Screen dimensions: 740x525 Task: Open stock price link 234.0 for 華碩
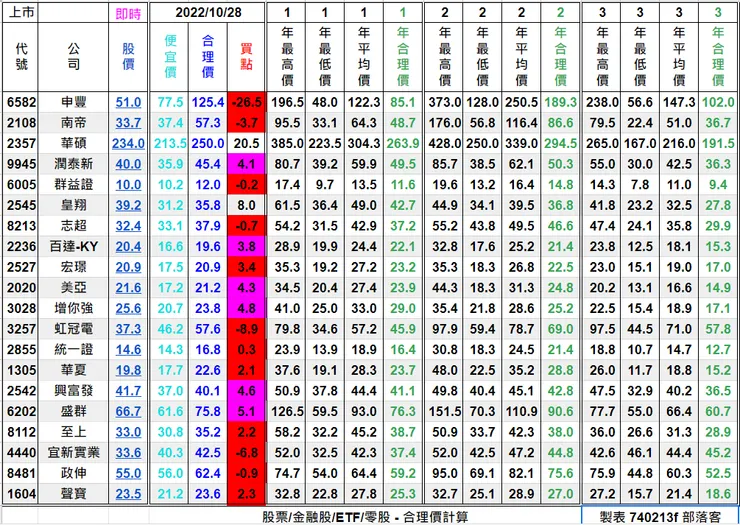pyautogui.click(x=128, y=143)
